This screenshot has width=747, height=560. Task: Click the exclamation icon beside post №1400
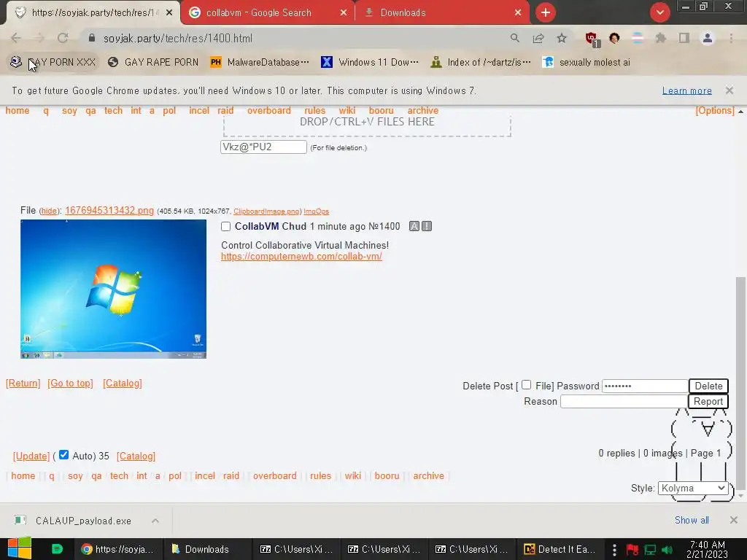point(427,226)
